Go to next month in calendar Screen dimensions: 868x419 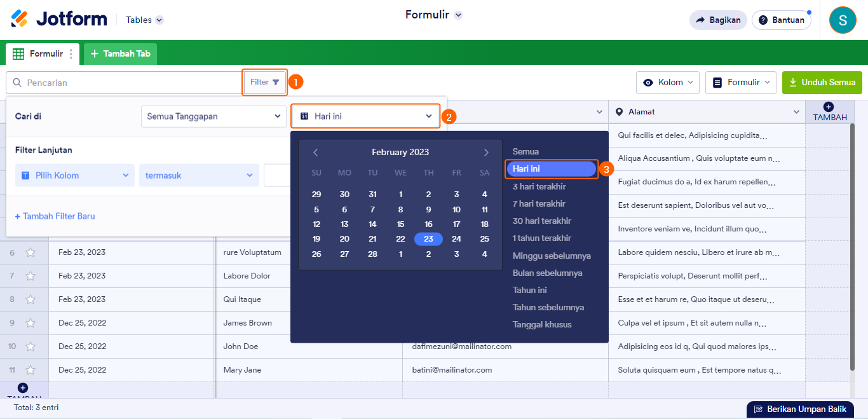[486, 153]
